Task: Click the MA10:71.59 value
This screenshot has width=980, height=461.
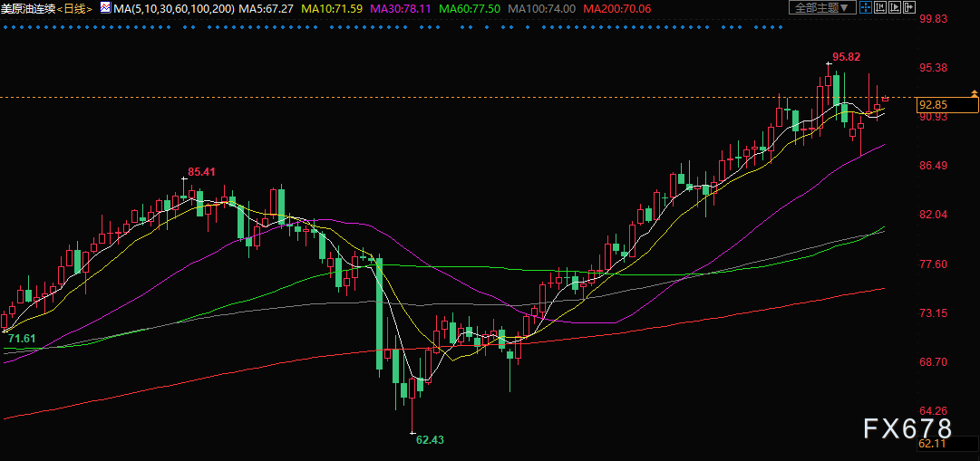Action: (x=332, y=9)
